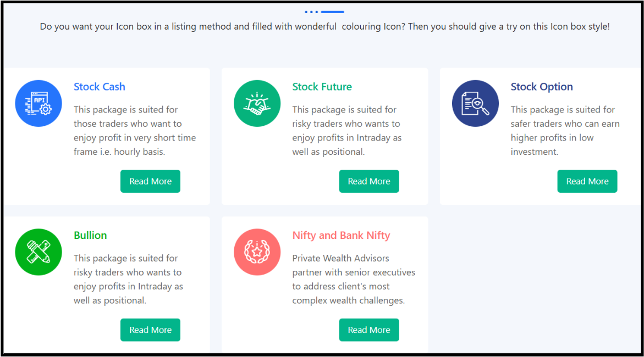Open the Stock Cash title link
The width and height of the screenshot is (644, 357).
click(x=100, y=87)
